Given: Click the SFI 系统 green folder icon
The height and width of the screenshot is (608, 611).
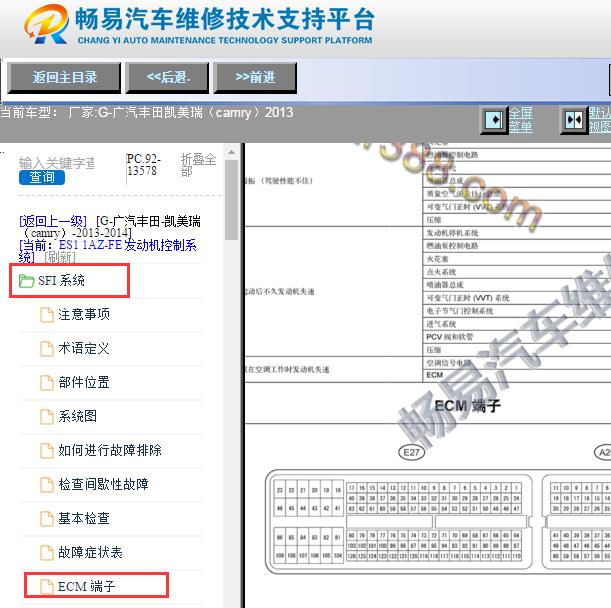Looking at the screenshot, I should 26,281.
